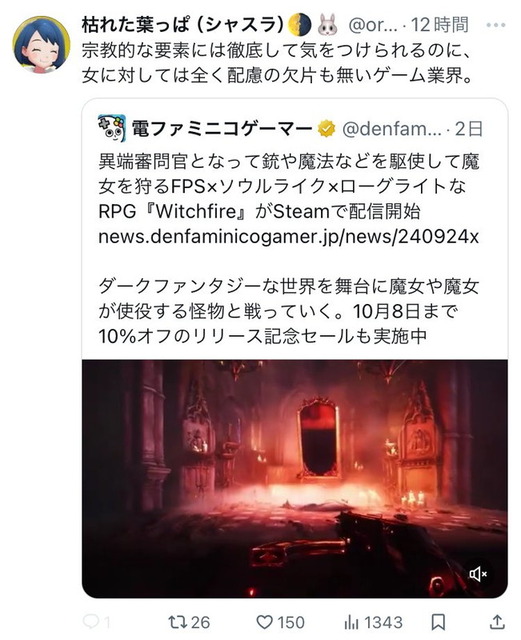Open 電ファミニコゲーマー account avatar

tap(112, 128)
